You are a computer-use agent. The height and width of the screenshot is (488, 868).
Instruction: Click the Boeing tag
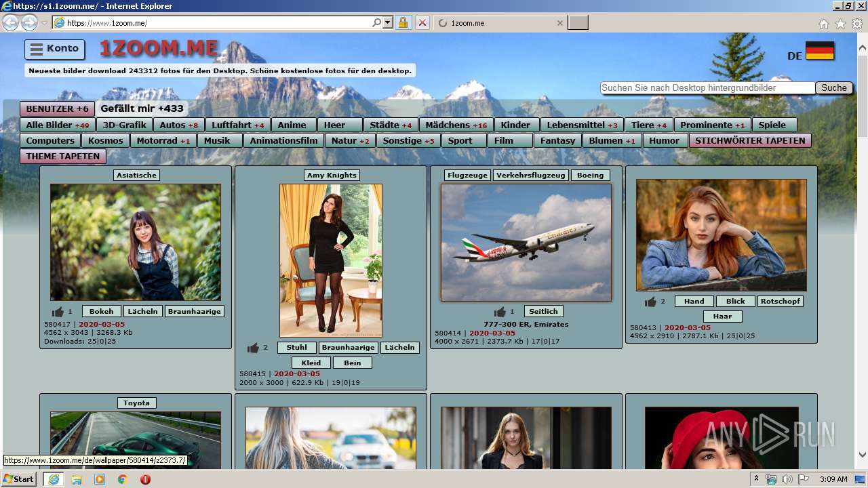[x=590, y=175]
